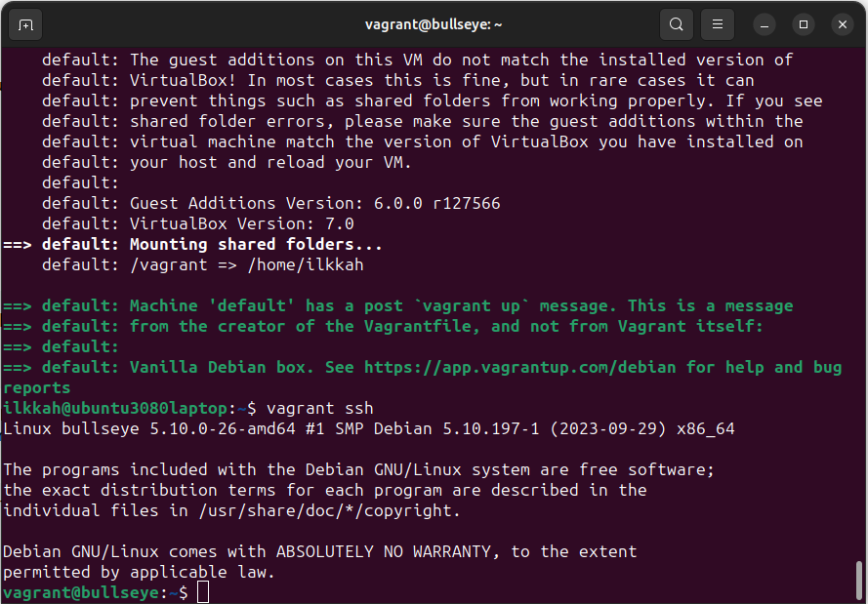Maximize the terminal window
This screenshot has width=868, height=604.
[804, 23]
